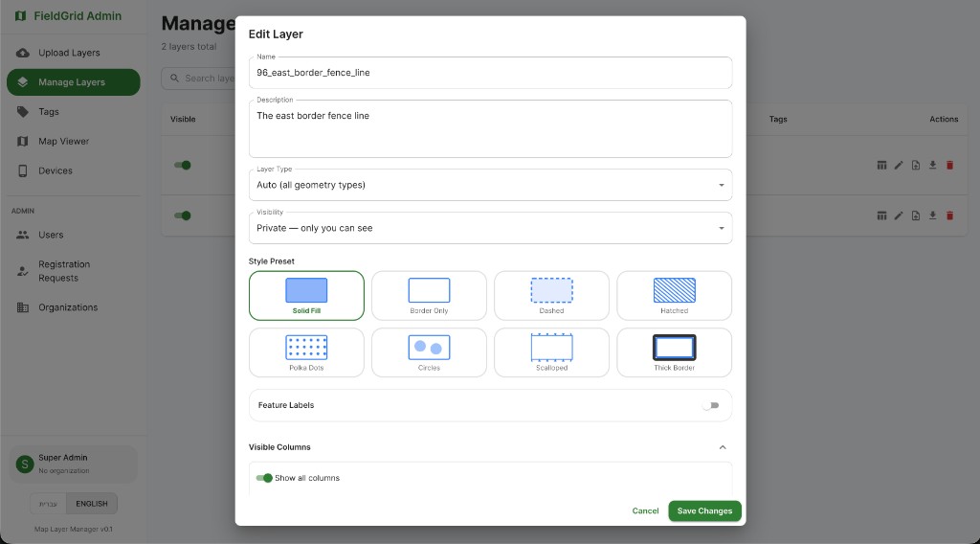Switch language to ENGLISH
The height and width of the screenshot is (544, 980).
pyautogui.click(x=92, y=504)
